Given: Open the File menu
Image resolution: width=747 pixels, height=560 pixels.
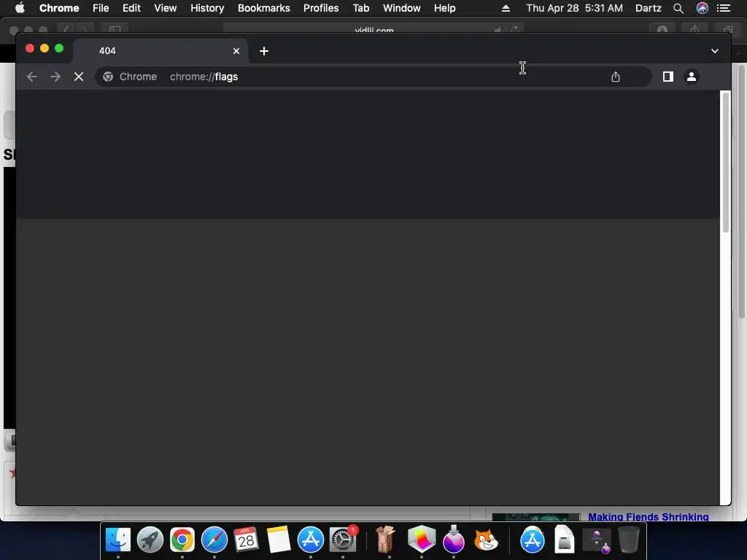Looking at the screenshot, I should click(x=101, y=8).
